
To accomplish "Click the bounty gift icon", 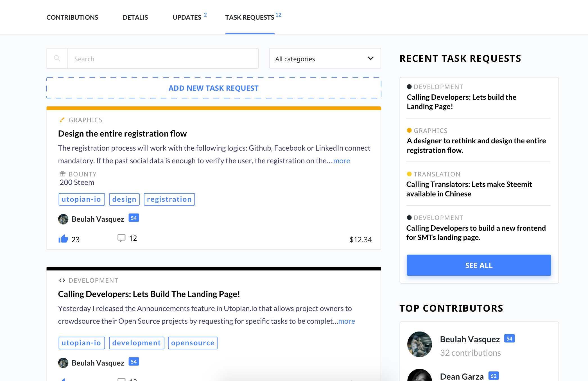I will (62, 174).
